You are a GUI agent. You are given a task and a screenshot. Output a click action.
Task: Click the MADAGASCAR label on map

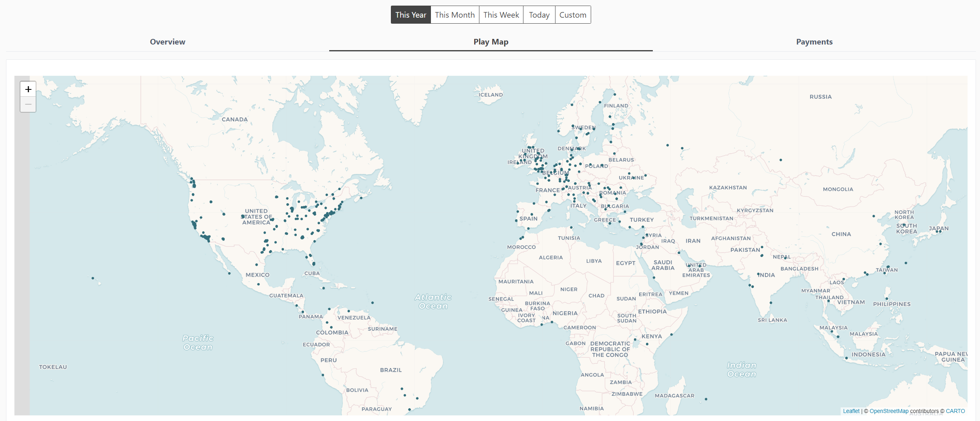coord(674,396)
